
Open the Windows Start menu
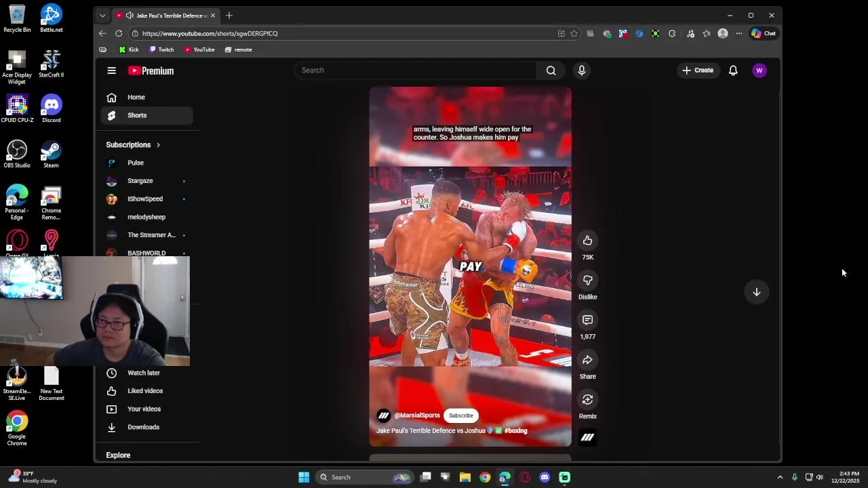(x=304, y=477)
